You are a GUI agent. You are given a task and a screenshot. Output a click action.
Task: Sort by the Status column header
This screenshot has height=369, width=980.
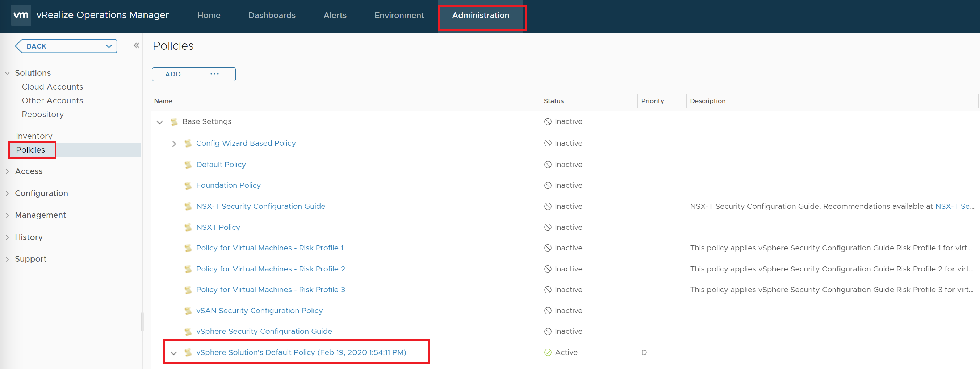tap(553, 101)
